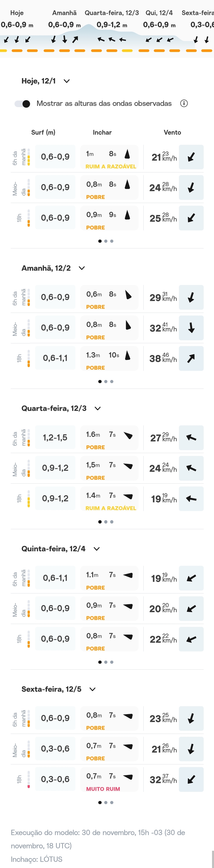This screenshot has width=214, height=868.
Task: Click Friday's 18h wind direction arrow icon
Action: 191,779
